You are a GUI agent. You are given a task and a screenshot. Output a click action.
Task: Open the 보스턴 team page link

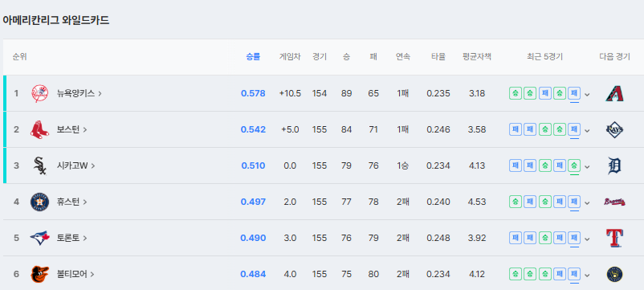[x=72, y=130]
